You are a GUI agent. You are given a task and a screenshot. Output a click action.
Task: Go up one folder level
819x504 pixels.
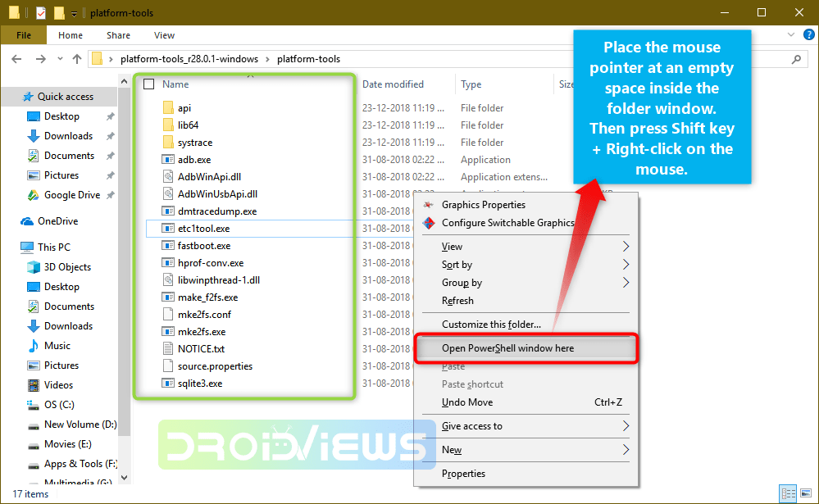click(77, 59)
